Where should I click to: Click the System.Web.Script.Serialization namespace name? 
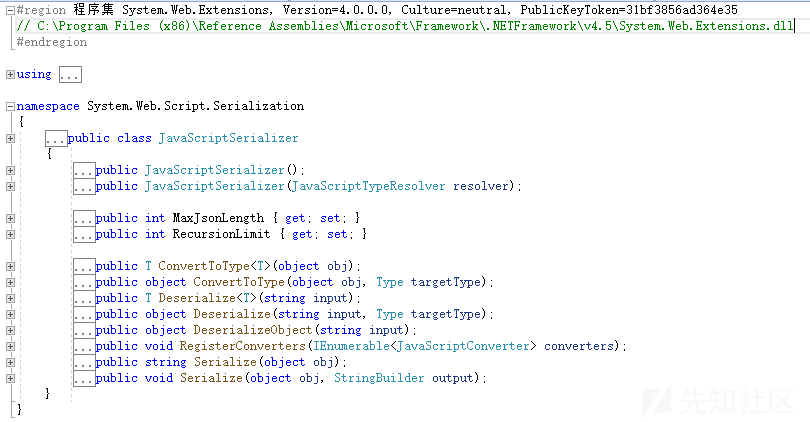pyautogui.click(x=195, y=106)
